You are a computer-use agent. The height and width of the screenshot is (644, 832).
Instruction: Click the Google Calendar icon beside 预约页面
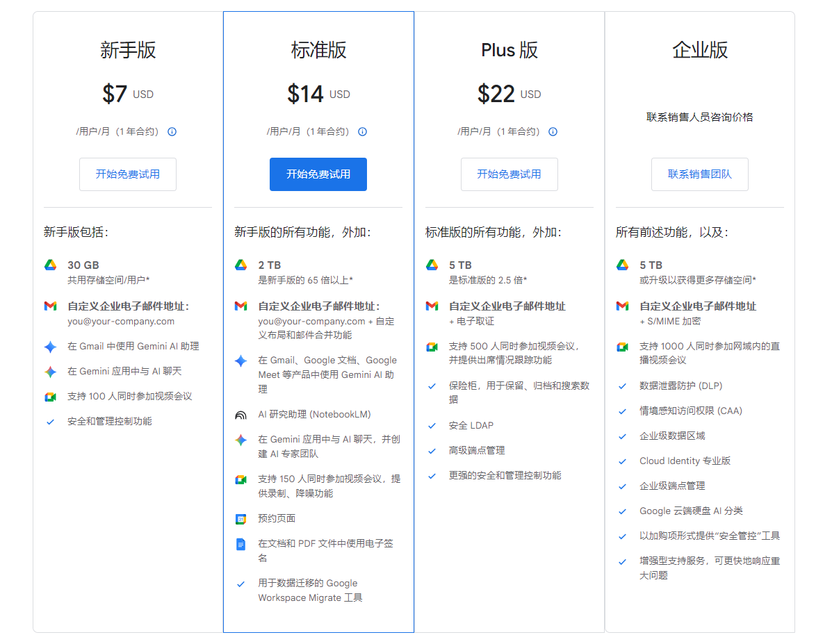pyautogui.click(x=241, y=518)
